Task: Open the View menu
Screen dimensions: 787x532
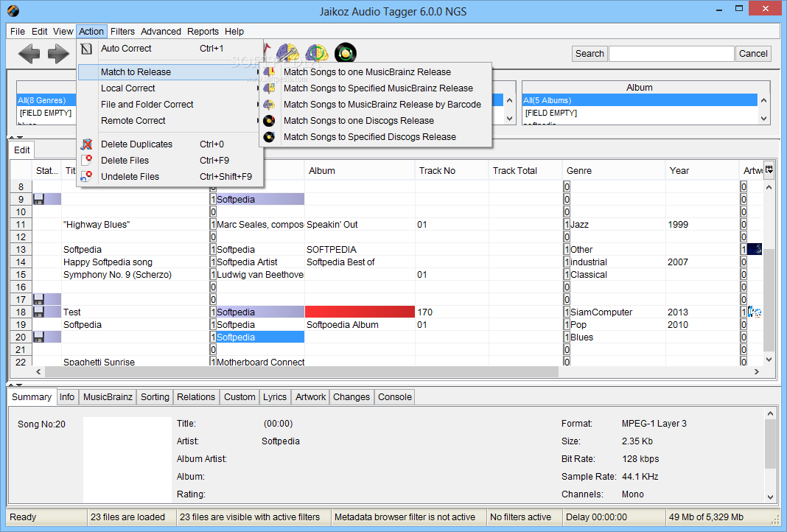Action: 63,31
